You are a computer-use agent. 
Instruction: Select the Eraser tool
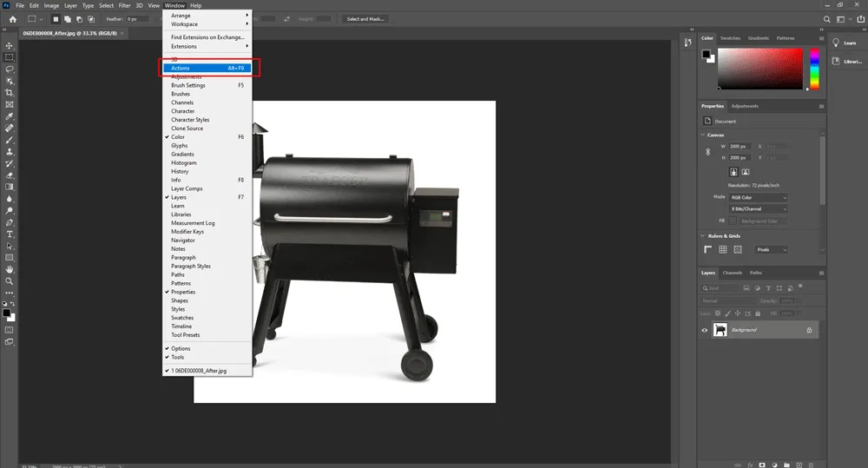click(10, 175)
